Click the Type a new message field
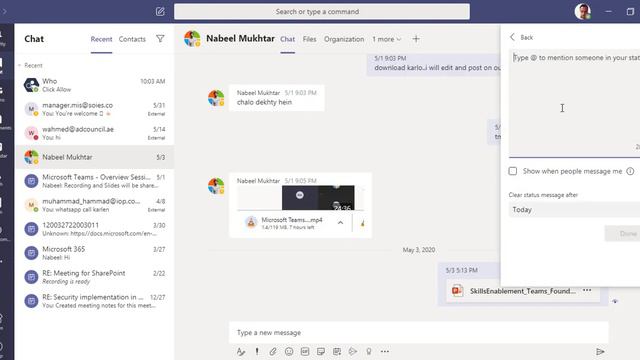The width and height of the screenshot is (640, 360). coord(418,333)
